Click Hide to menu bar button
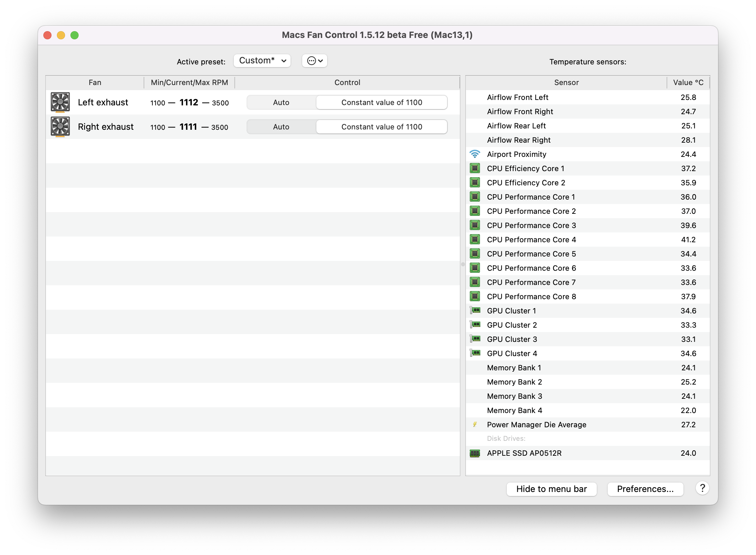Image resolution: width=756 pixels, height=555 pixels. pos(551,489)
